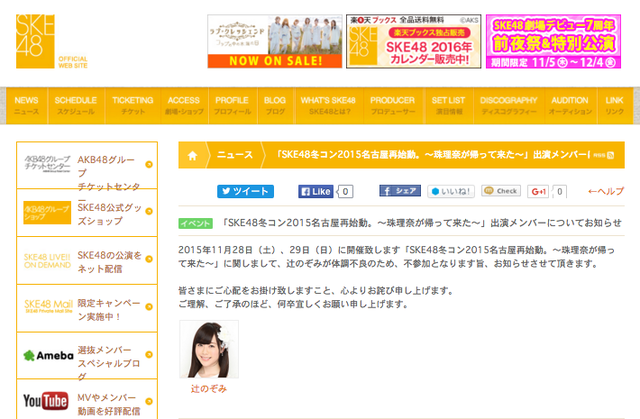Tweet this article with the Twitter button
This screenshot has height=419, width=640.
245,191
